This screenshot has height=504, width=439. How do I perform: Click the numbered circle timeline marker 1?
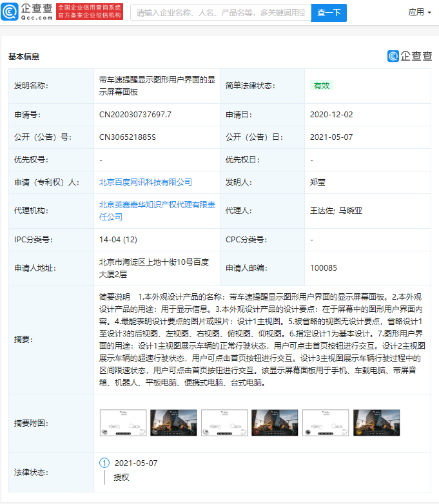104,463
